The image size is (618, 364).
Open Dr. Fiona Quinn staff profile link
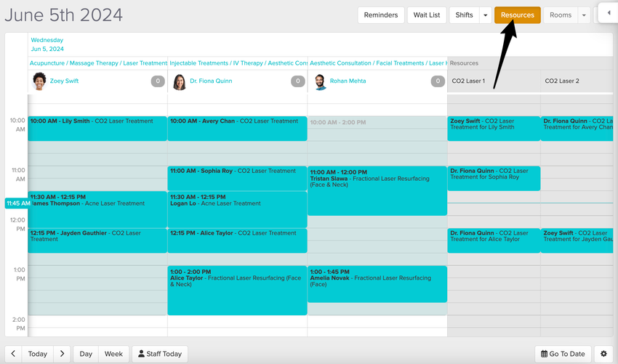pos(211,81)
